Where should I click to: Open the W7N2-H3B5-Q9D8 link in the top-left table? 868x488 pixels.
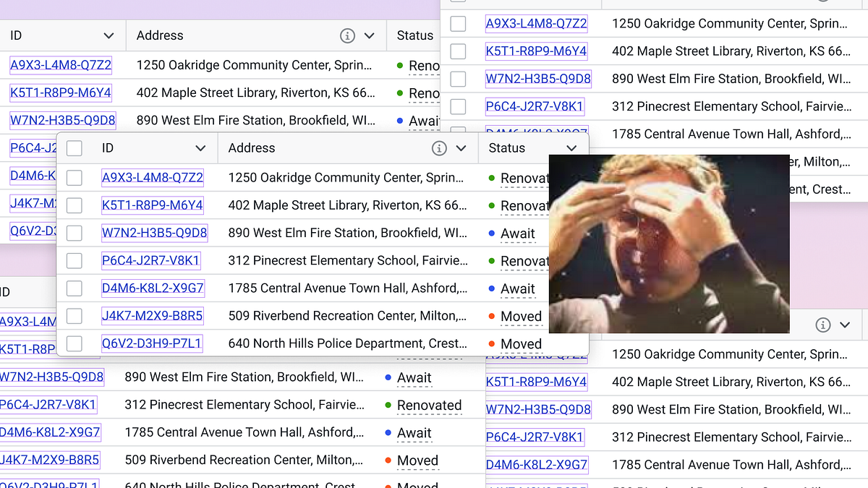click(x=63, y=120)
